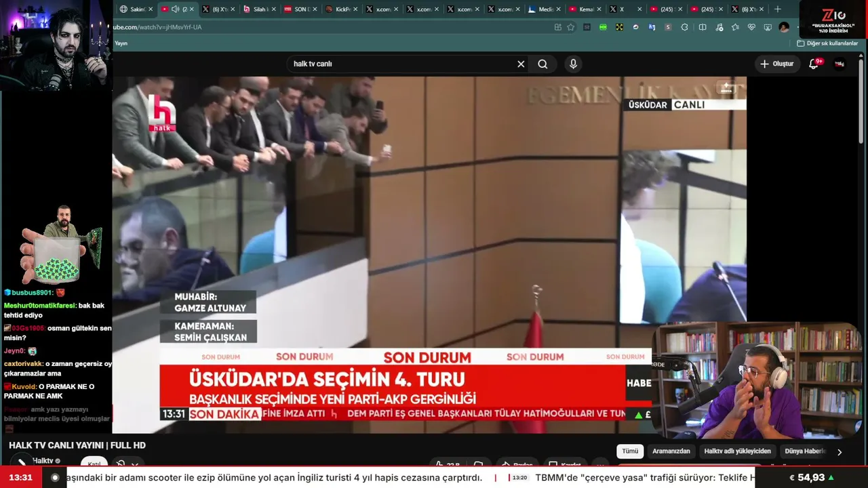The width and height of the screenshot is (868, 488).
Task: Click the yellow cross-arrows extension icon
Action: tap(619, 27)
